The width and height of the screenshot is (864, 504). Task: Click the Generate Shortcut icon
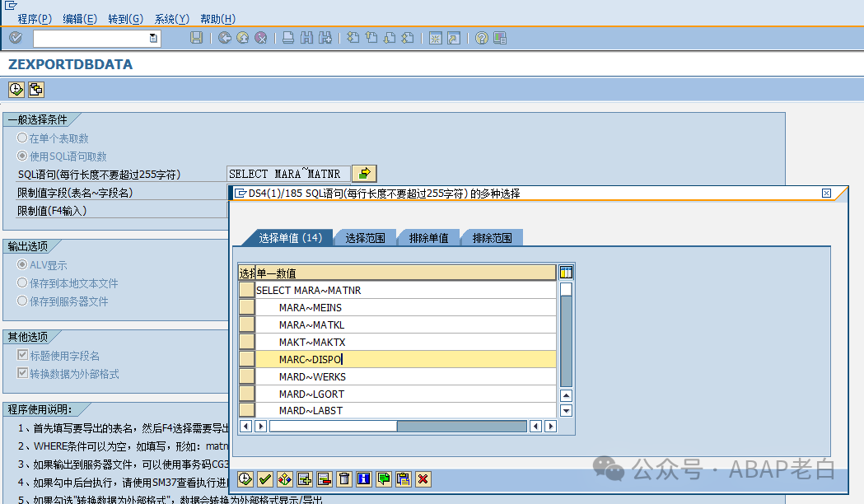tap(454, 37)
